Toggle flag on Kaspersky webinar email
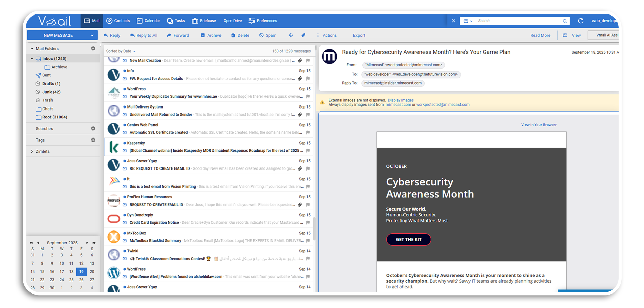This screenshot has height=308, width=644. (308, 151)
